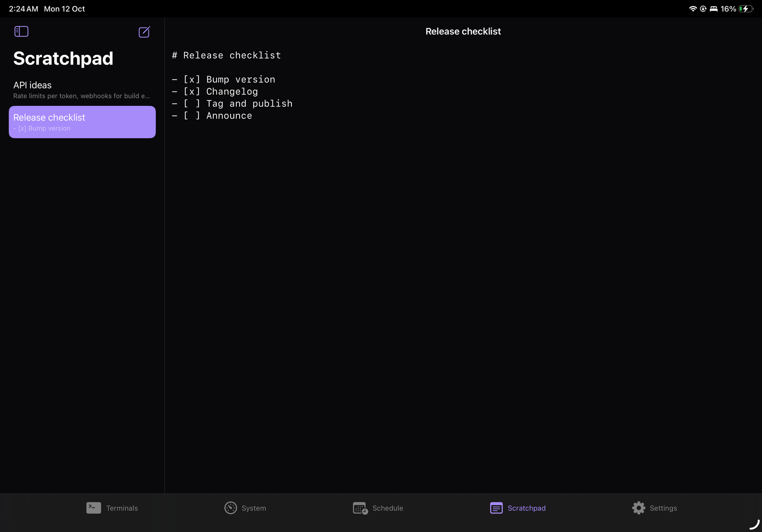
Task: Toggle the sidebar panel icon
Action: (21, 31)
